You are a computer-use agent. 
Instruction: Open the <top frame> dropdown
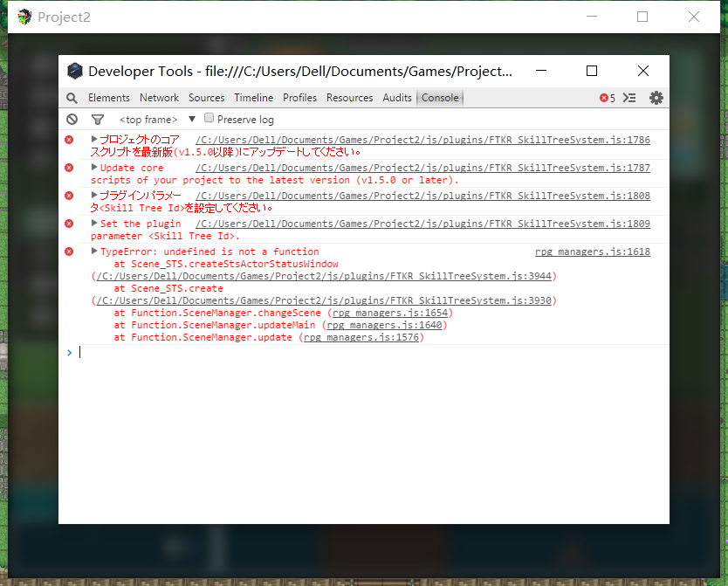[x=157, y=120]
